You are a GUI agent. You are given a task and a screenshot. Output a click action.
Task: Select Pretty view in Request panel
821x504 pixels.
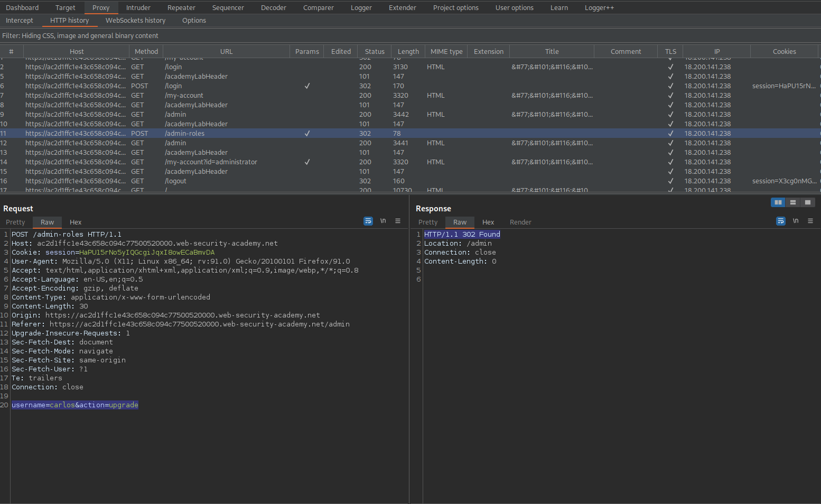pyautogui.click(x=15, y=222)
